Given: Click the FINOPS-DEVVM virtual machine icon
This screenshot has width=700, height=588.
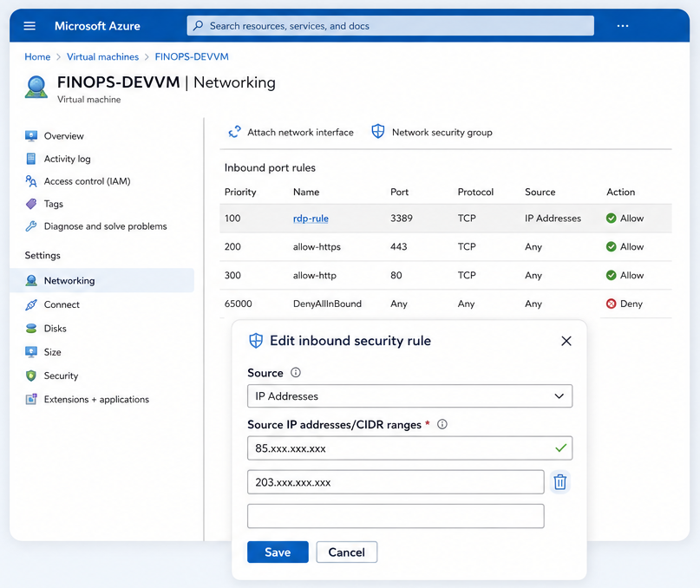Looking at the screenshot, I should tap(36, 87).
